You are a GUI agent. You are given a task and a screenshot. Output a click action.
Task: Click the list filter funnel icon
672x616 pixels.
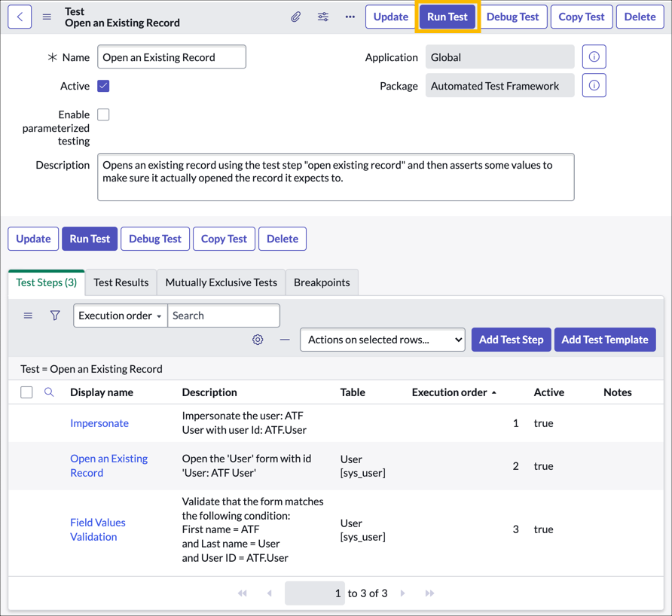(55, 316)
